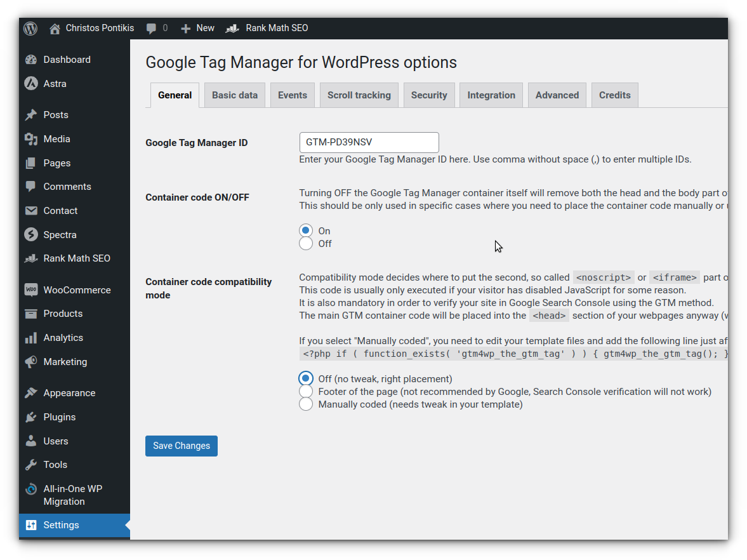Click the <noscript> code snippet
The image size is (747, 560).
[x=604, y=277]
